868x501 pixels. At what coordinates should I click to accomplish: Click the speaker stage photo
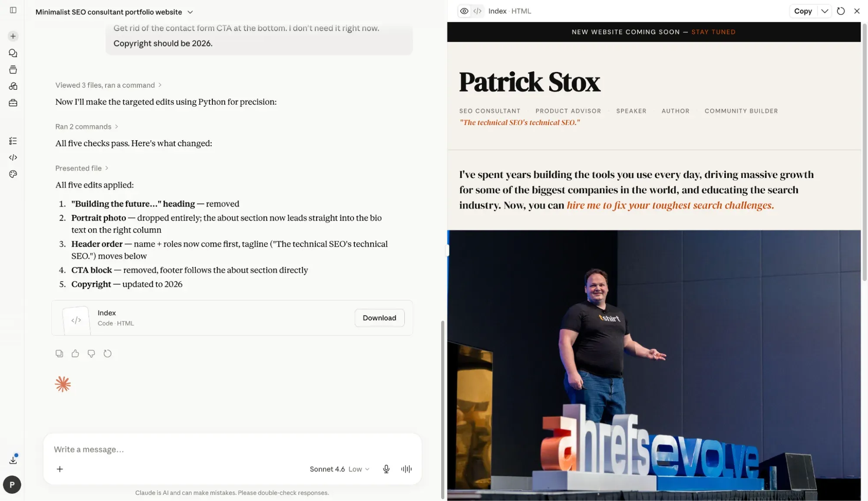[654, 365]
